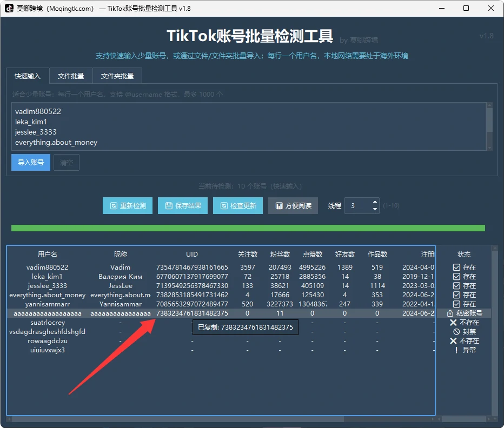
Task: Click the 关注数 column header
Action: (248, 255)
